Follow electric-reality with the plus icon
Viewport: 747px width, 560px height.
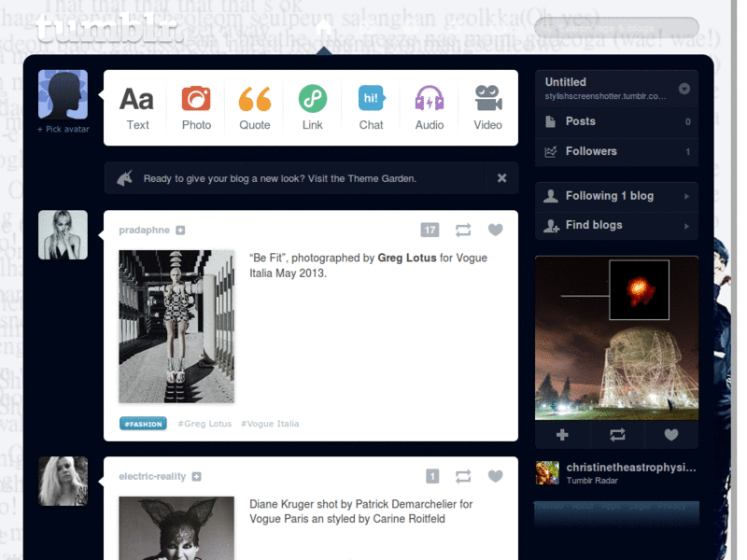coord(196,477)
